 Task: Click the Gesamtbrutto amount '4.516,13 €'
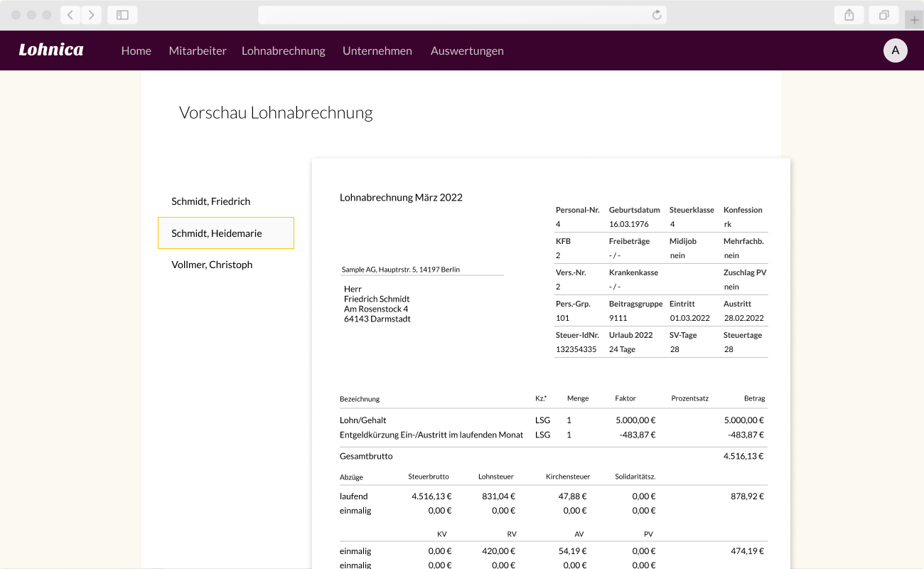coord(743,456)
